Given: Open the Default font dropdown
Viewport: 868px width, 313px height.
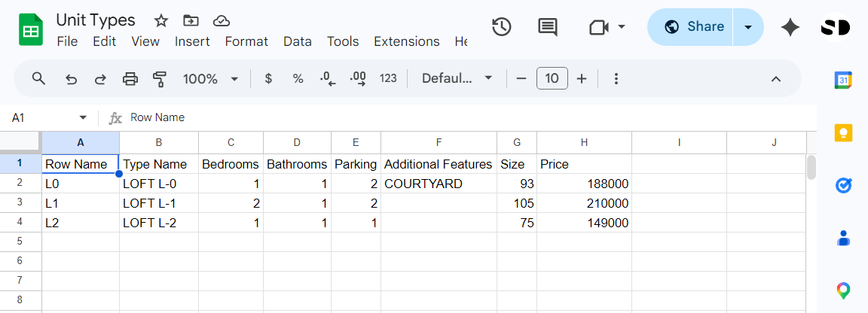Looking at the screenshot, I should (x=457, y=79).
